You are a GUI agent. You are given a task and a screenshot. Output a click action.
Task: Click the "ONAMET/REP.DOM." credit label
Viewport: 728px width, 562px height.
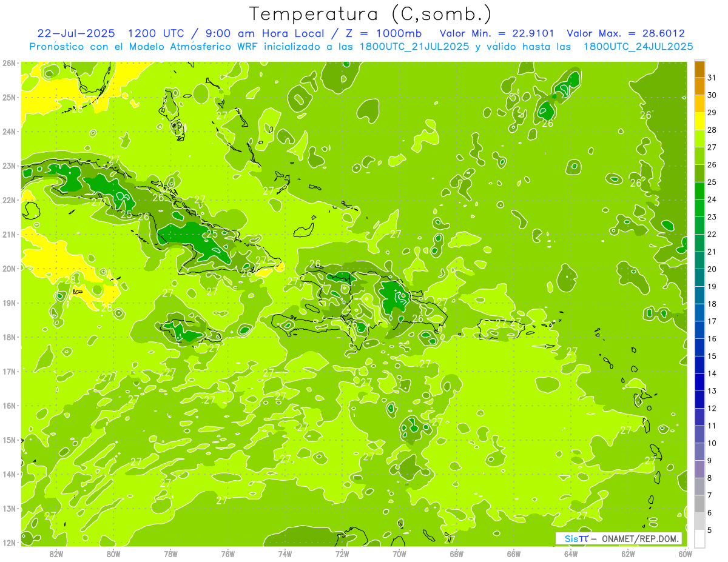pos(640,538)
